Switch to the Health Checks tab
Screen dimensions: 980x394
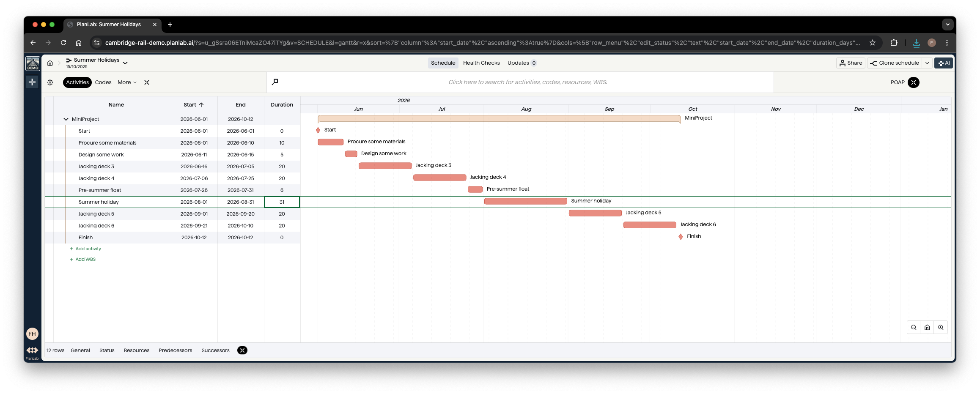pos(481,63)
